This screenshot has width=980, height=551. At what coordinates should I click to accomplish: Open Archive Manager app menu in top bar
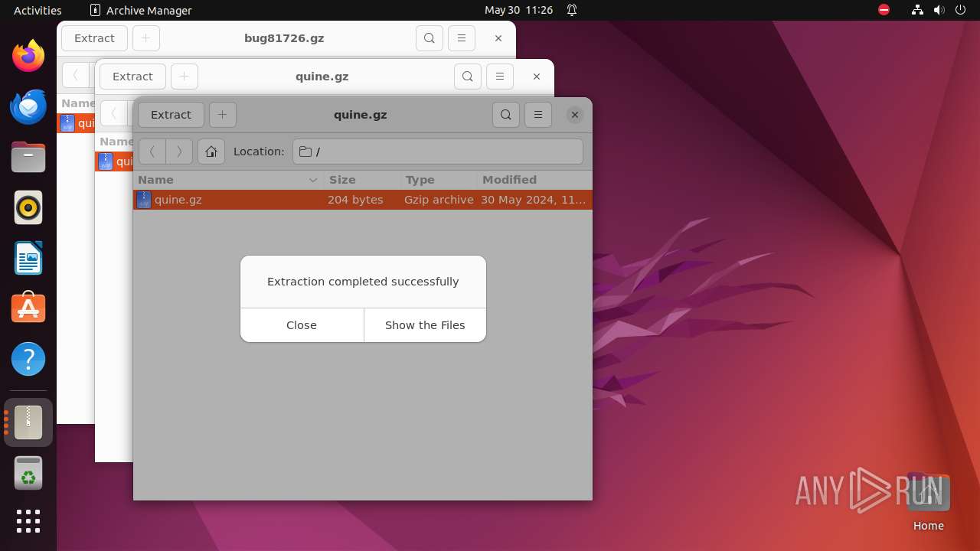141,10
